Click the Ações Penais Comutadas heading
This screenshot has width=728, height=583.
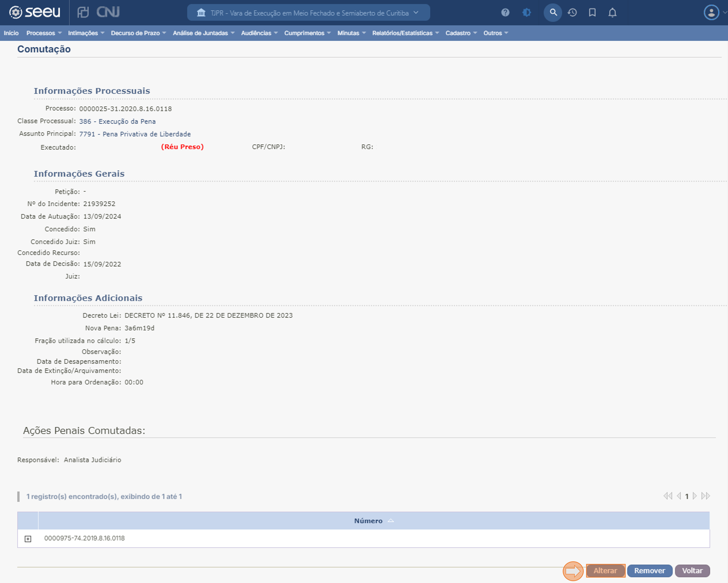tap(84, 431)
